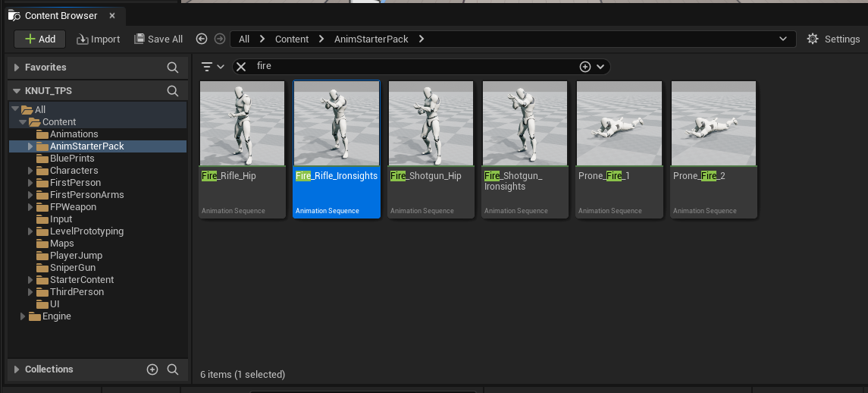Select the 'ThirdPerson' folder
Image resolution: width=868 pixels, height=393 pixels.
pyautogui.click(x=77, y=292)
